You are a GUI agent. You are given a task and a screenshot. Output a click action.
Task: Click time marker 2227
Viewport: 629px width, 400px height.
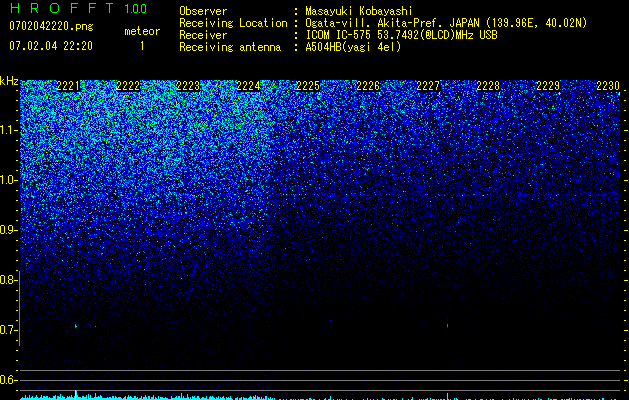coord(428,86)
